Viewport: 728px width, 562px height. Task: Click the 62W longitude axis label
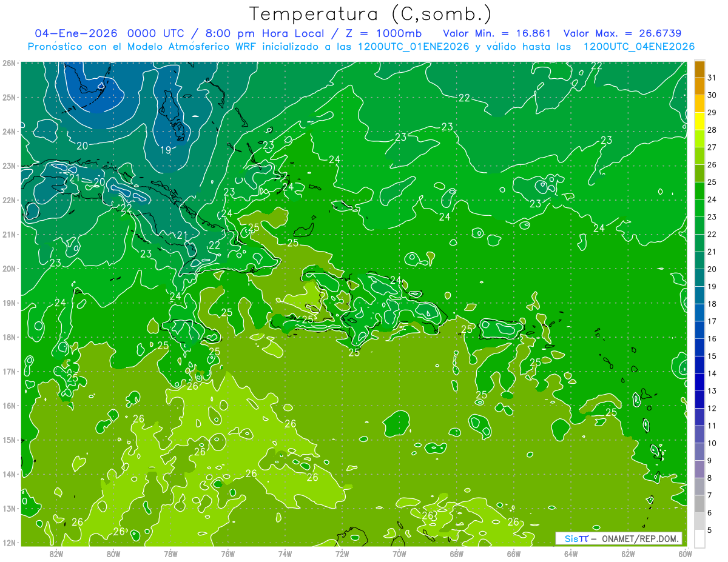point(628,553)
